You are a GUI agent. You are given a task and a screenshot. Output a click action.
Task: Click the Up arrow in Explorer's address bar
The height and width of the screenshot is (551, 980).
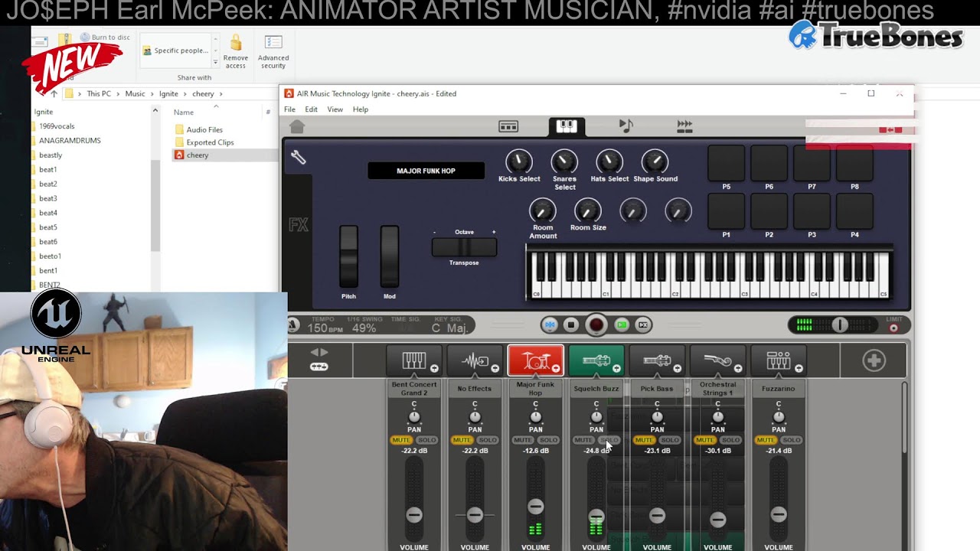tap(54, 94)
